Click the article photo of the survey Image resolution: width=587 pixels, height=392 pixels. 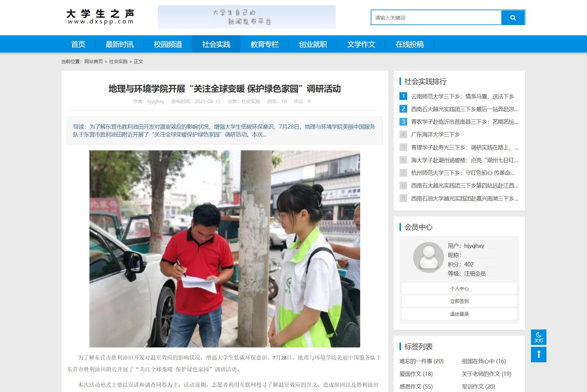click(x=225, y=249)
